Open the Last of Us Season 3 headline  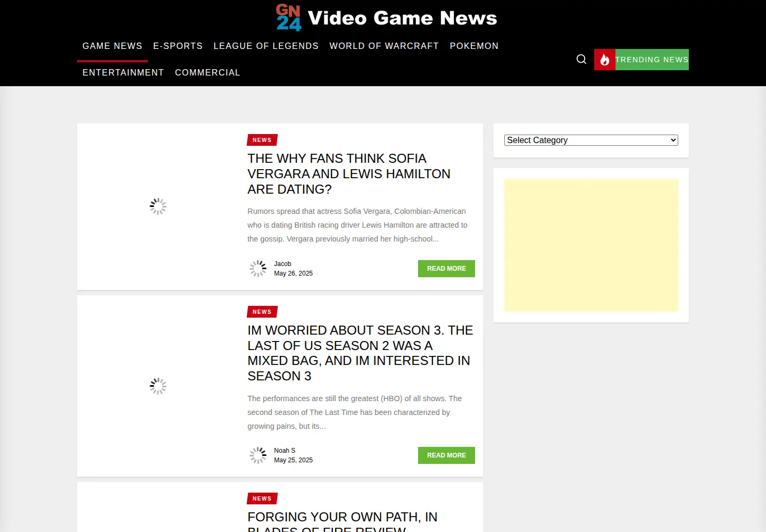click(361, 353)
